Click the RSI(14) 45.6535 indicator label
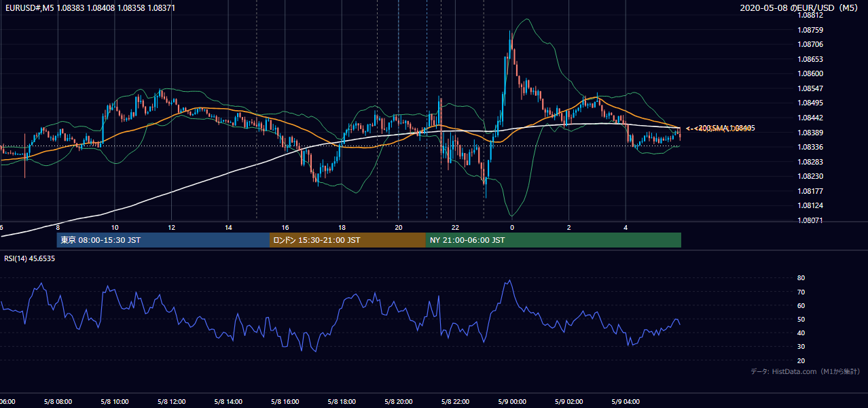This screenshot has height=408, width=868. pos(30,258)
